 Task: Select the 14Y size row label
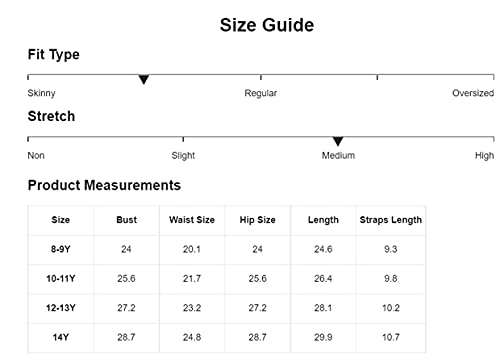(x=61, y=337)
